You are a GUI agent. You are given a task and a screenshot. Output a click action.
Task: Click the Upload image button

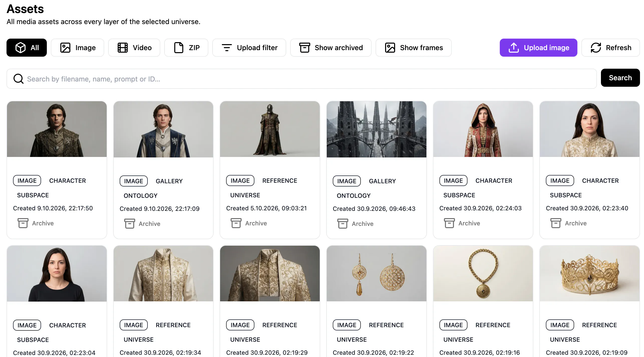(539, 48)
